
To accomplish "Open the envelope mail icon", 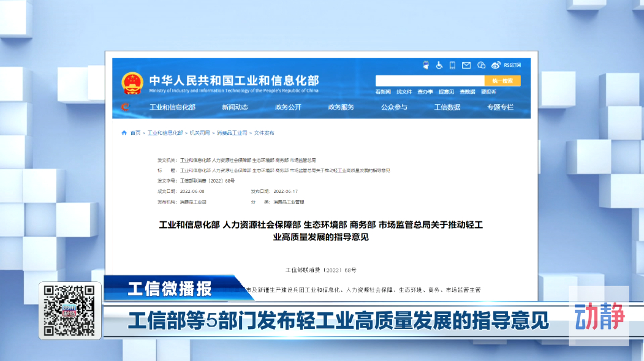I will 466,65.
